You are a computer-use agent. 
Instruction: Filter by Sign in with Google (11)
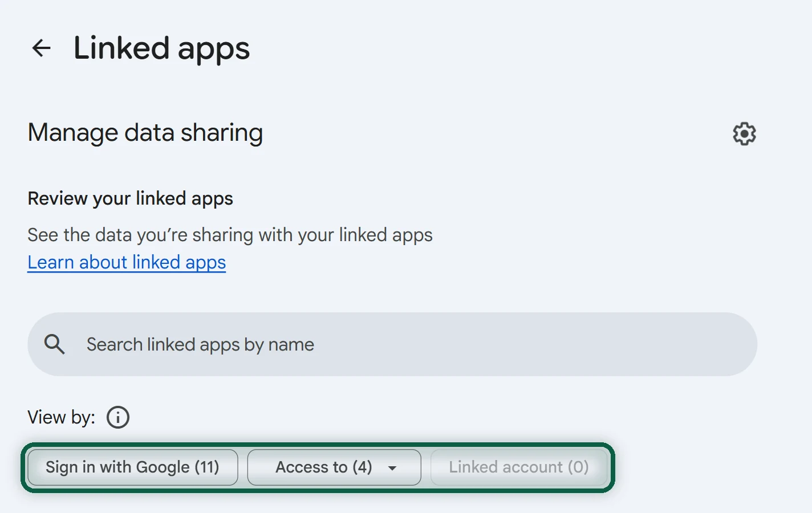tap(133, 467)
